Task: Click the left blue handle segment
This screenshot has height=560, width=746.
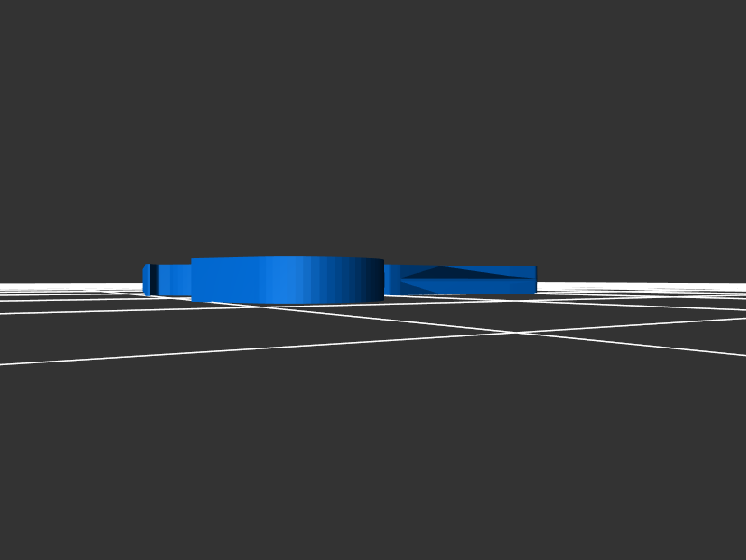Action: point(173,280)
